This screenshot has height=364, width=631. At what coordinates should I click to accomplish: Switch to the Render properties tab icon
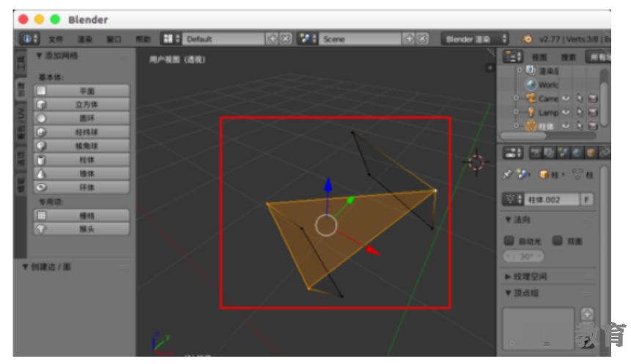(x=536, y=153)
